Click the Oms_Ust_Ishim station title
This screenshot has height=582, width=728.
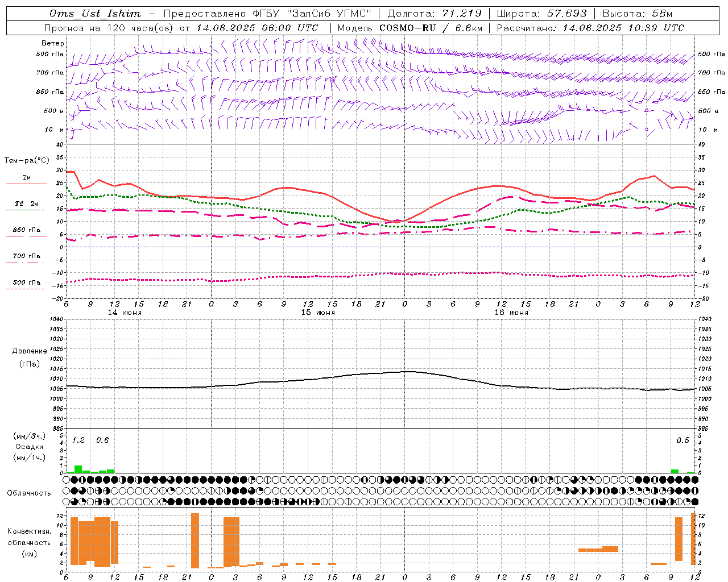point(95,14)
